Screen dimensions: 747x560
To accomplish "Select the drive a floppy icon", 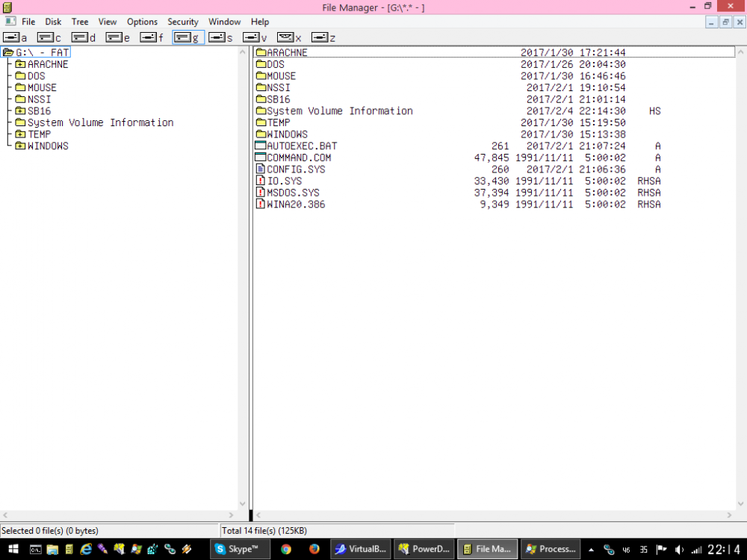I will tap(10, 37).
